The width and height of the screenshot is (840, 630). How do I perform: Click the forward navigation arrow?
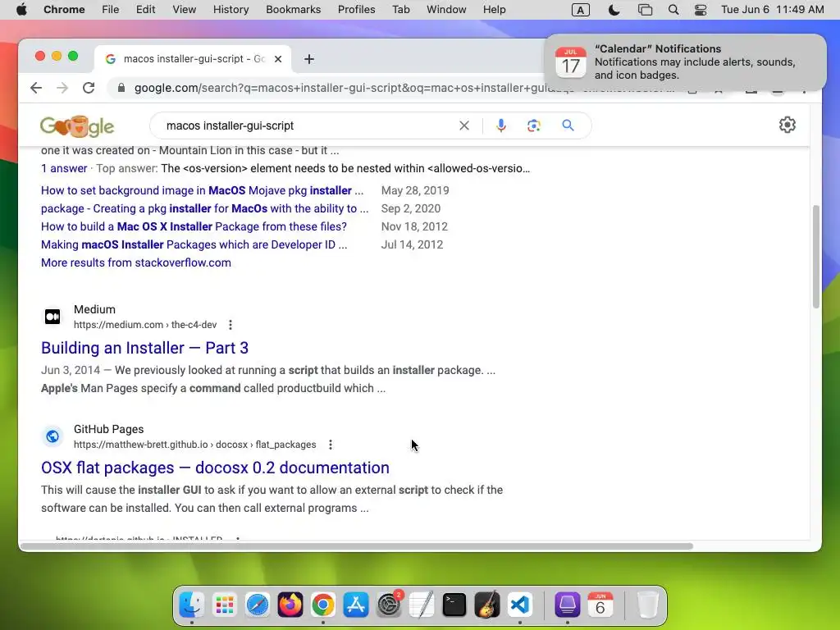point(62,88)
